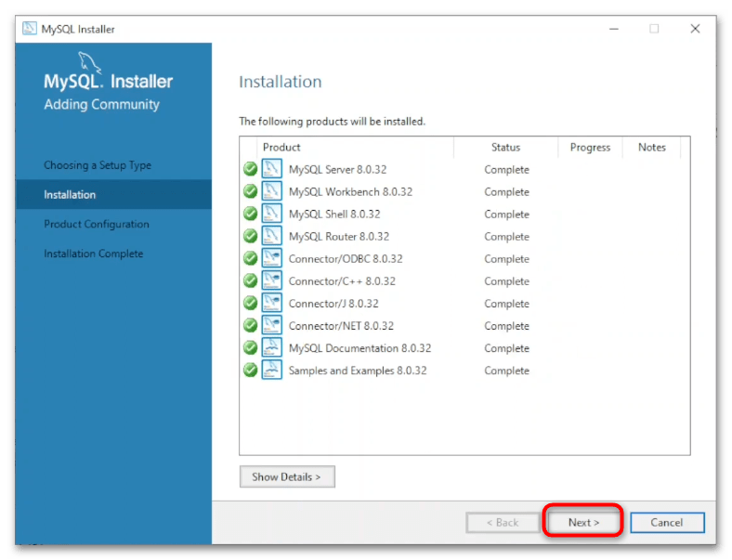Click the Connector/NET product icon
This screenshot has width=732, height=560.
(271, 325)
